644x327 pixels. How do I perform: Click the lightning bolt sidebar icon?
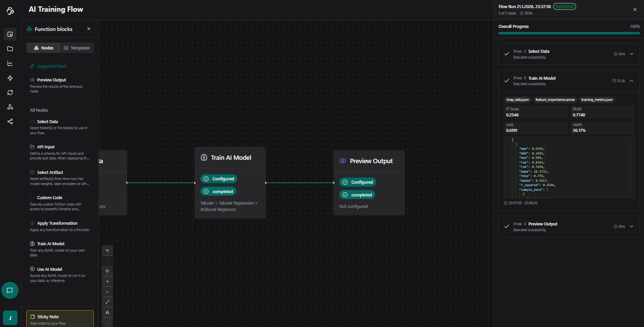(x=10, y=78)
